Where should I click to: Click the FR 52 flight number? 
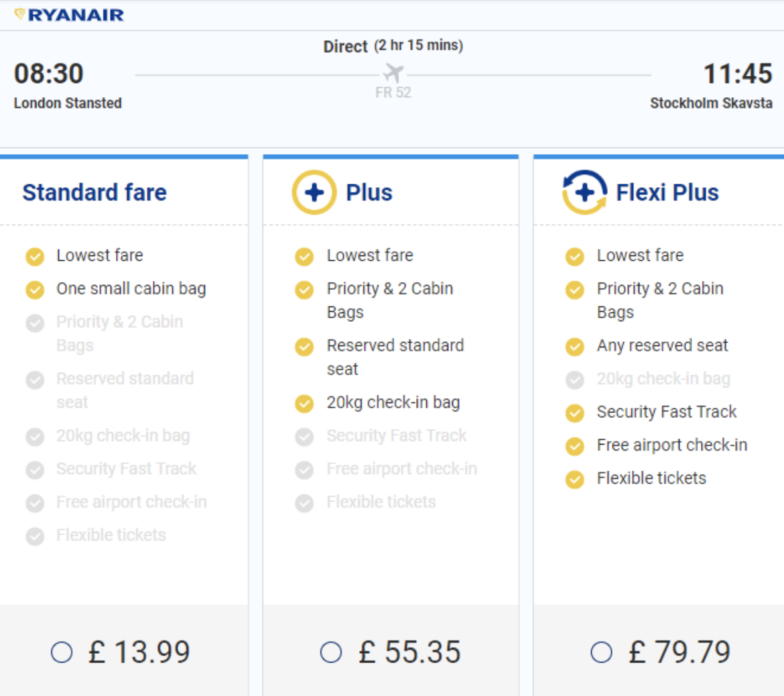coord(393,93)
